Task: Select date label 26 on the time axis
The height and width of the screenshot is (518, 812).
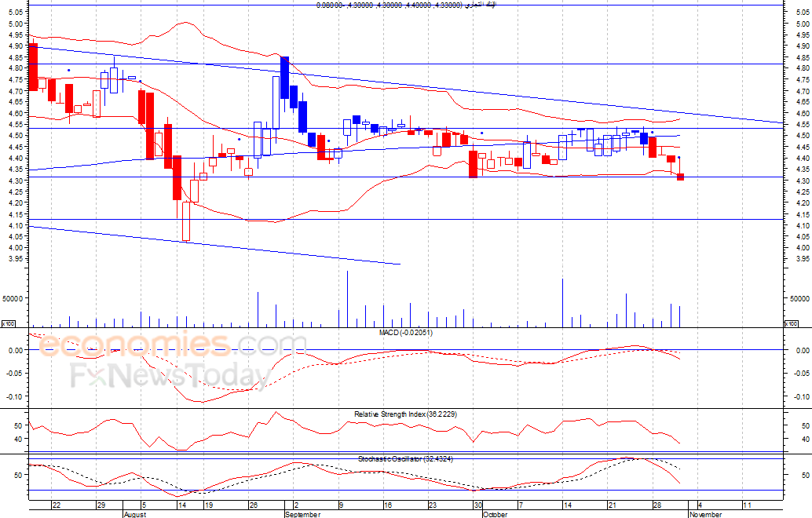Action: pos(253,505)
